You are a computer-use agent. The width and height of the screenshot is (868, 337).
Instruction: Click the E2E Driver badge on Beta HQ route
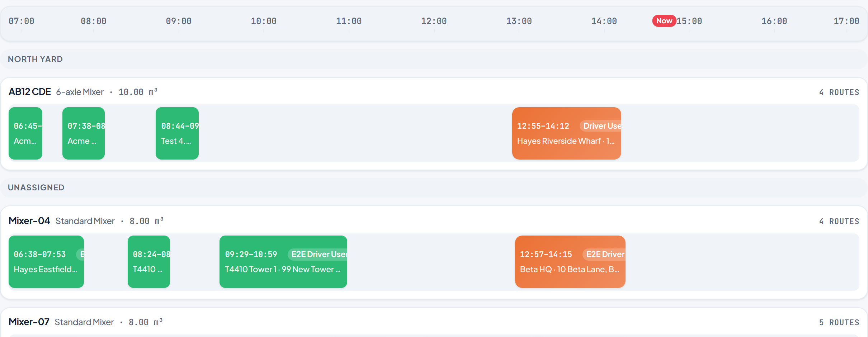click(604, 254)
